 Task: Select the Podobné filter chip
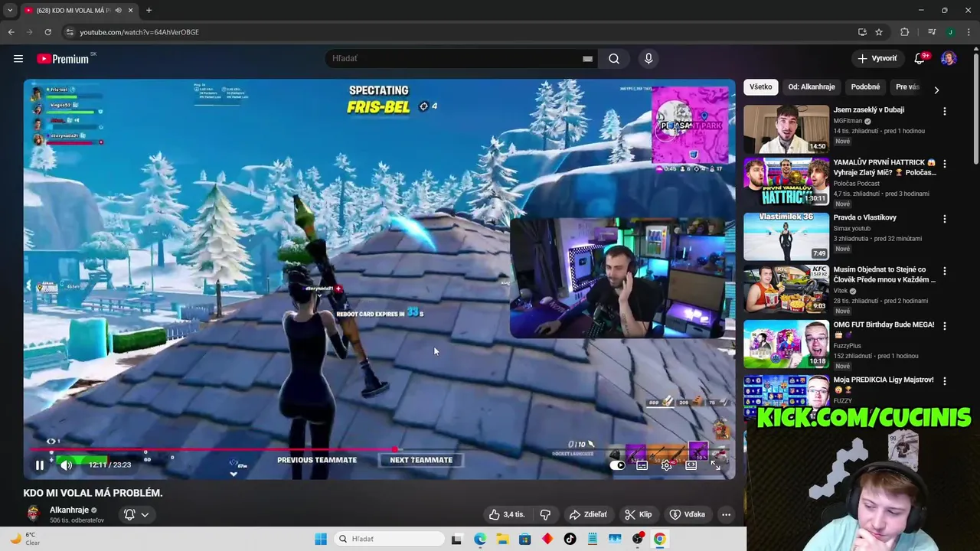click(x=865, y=86)
